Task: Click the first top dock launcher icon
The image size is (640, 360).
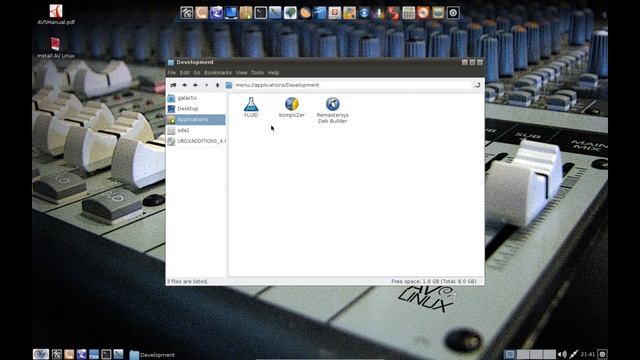Action: point(187,13)
